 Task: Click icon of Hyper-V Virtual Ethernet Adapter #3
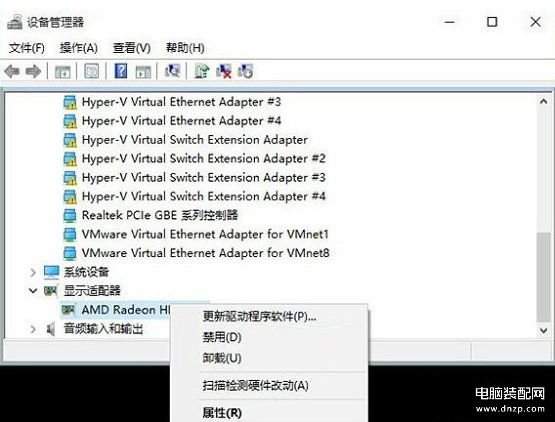(70, 102)
